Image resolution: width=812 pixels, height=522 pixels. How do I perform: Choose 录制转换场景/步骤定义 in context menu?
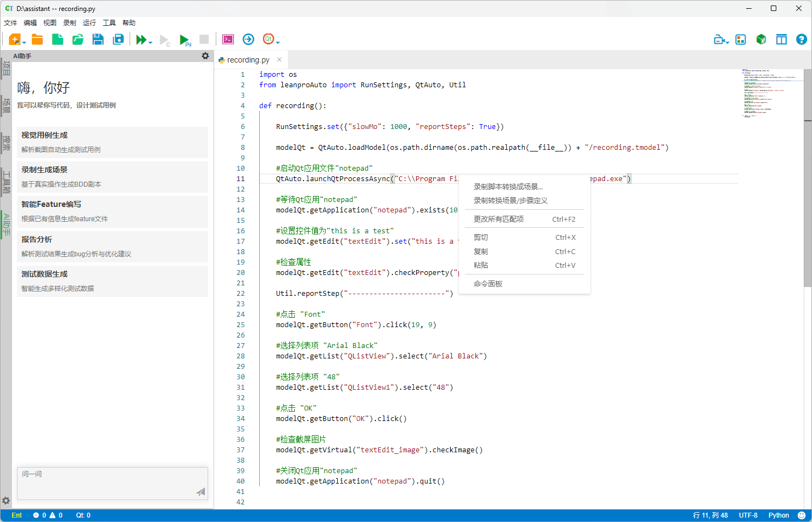point(524,200)
